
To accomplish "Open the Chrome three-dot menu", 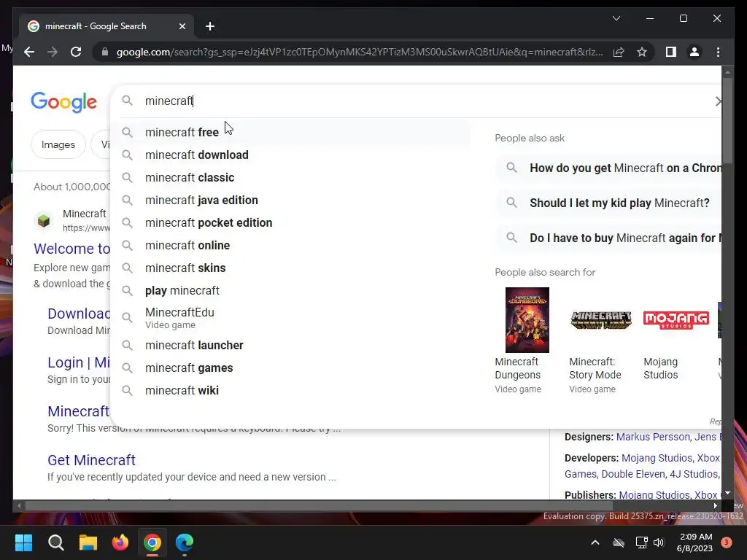I will click(718, 52).
